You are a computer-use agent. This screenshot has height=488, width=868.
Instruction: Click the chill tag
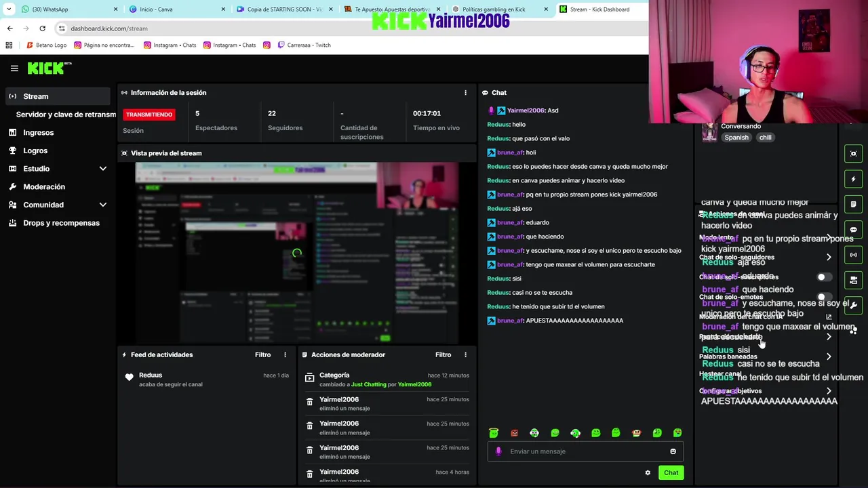(765, 138)
